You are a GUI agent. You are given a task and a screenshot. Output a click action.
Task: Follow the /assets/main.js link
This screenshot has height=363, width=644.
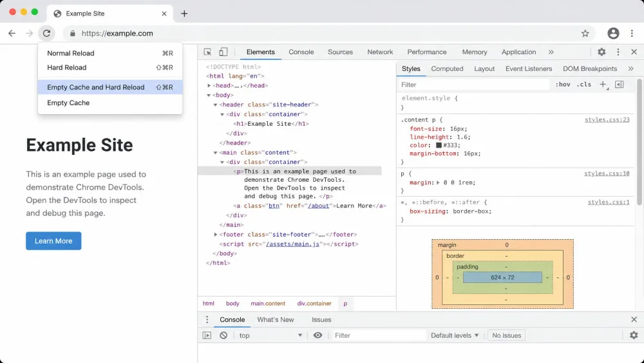tap(292, 244)
